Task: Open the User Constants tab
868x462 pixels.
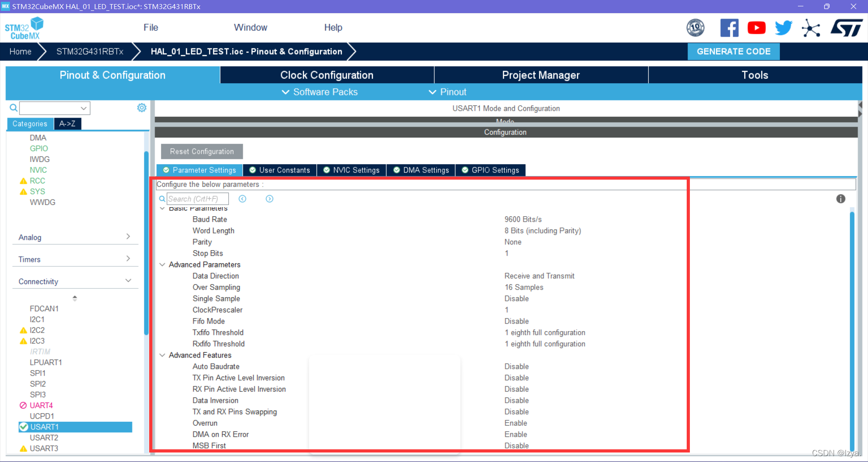Action: point(280,170)
